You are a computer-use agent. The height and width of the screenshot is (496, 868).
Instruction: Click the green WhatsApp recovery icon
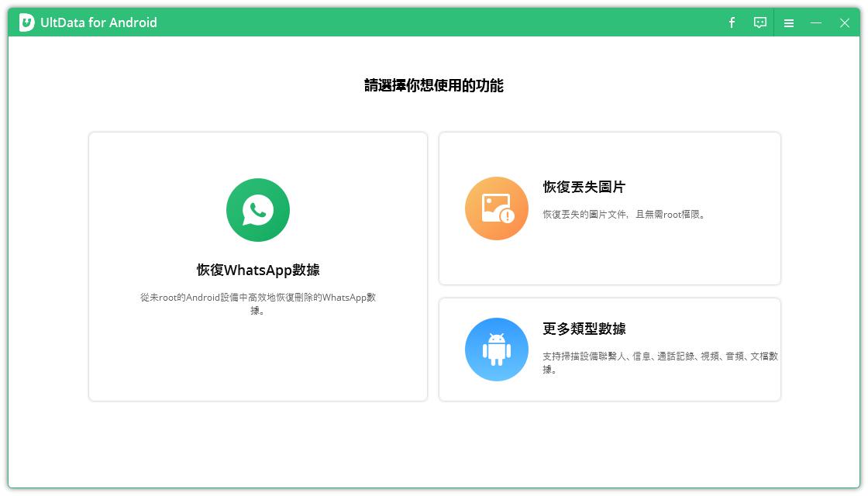click(258, 210)
